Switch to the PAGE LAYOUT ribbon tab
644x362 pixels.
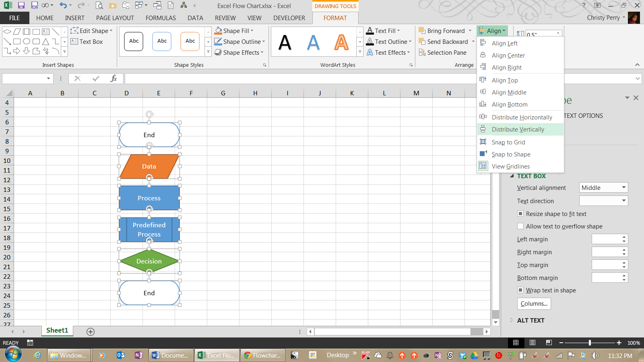point(115,18)
